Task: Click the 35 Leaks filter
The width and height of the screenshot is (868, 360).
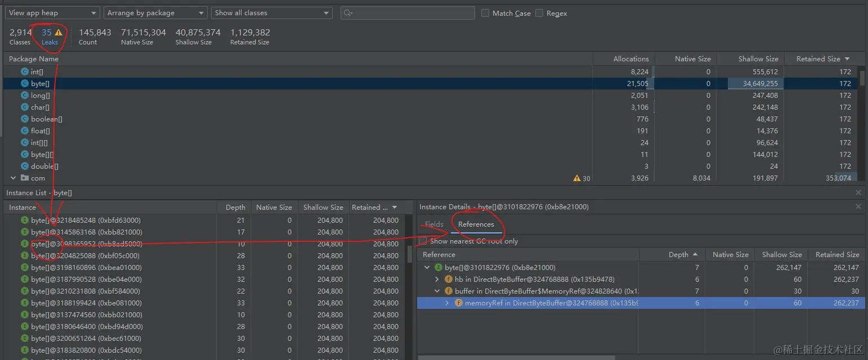Action: click(x=50, y=37)
